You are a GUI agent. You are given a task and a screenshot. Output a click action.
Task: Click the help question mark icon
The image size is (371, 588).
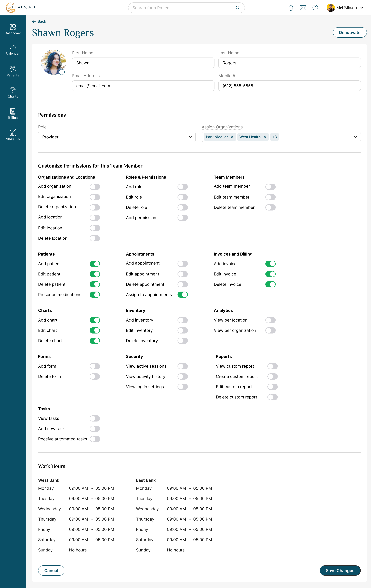(x=315, y=8)
